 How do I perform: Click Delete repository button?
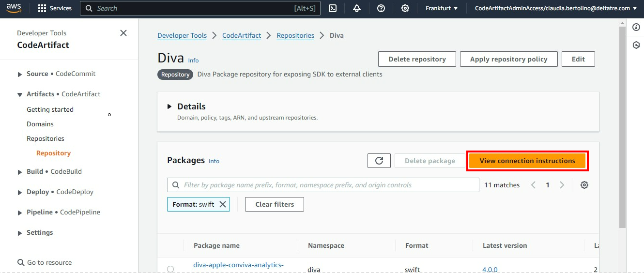tap(417, 59)
